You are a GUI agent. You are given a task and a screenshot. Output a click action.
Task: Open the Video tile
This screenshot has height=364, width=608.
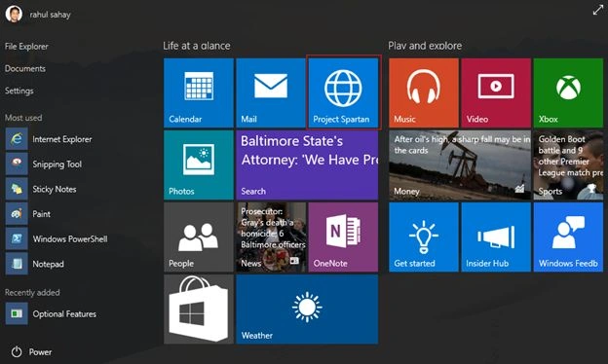(x=496, y=92)
